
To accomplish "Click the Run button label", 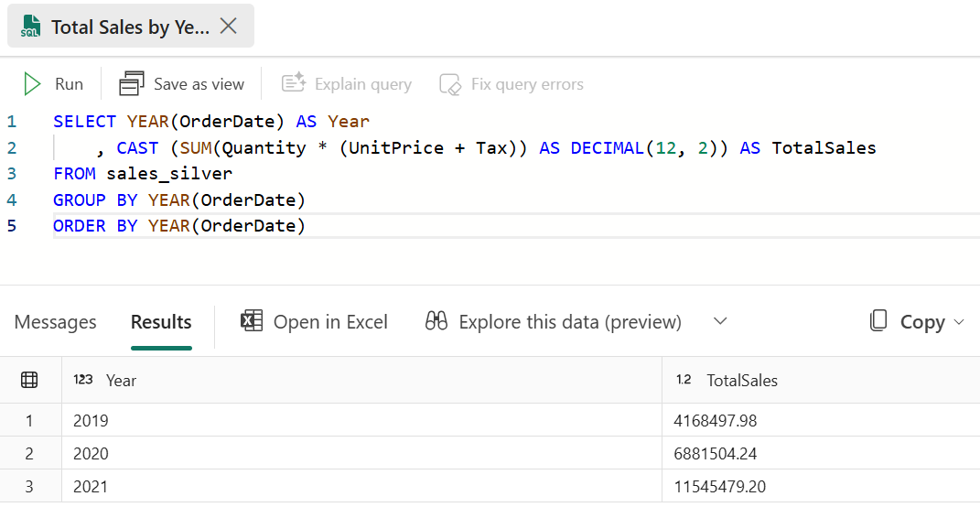I will (x=69, y=84).
